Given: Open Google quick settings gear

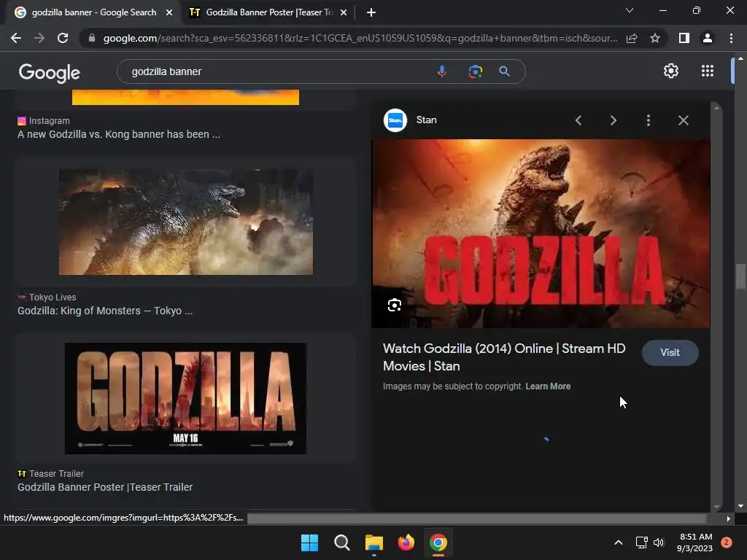Looking at the screenshot, I should coord(671,71).
